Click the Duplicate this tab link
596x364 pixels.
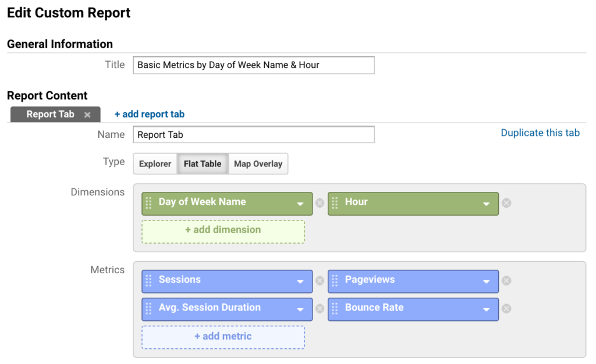click(x=540, y=133)
